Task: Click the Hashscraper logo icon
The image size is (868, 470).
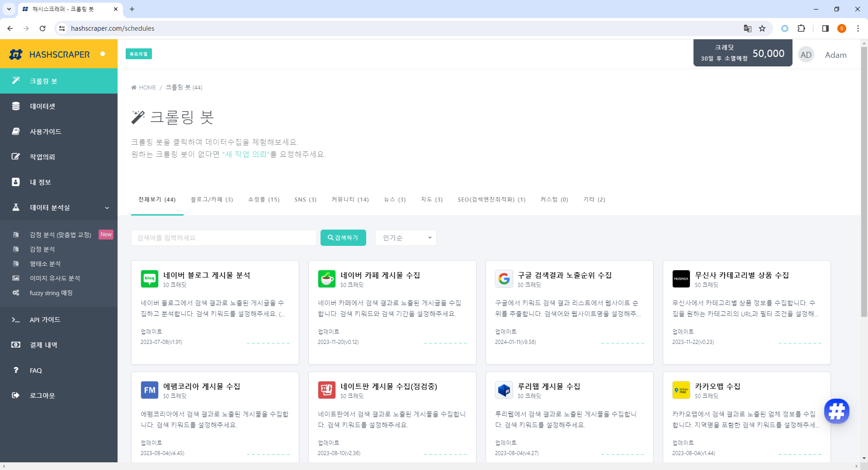Action: point(16,54)
